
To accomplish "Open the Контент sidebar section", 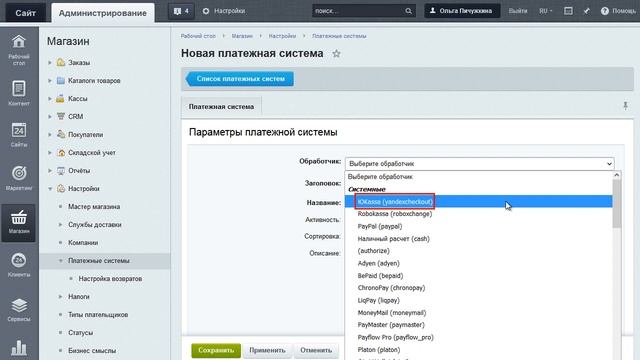I will click(x=19, y=93).
